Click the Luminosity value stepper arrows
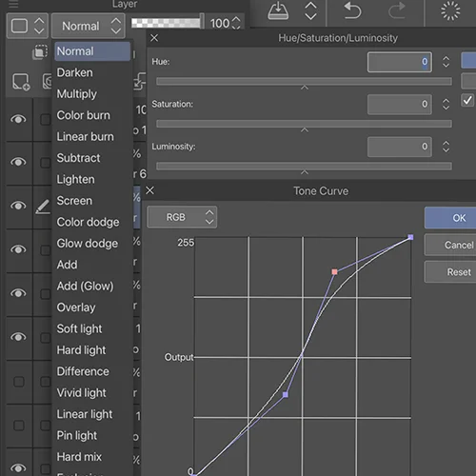Image resolution: width=476 pixels, height=476 pixels. pyautogui.click(x=446, y=147)
